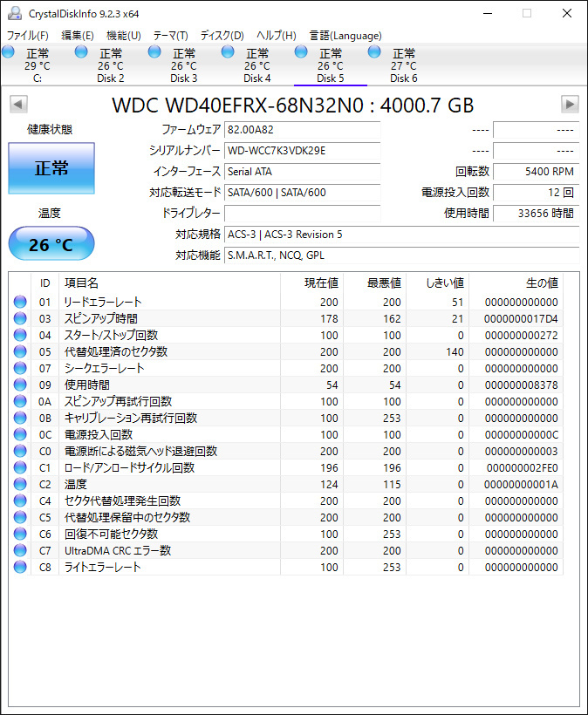
Task: Switch to Disk 6 tab
Action: 404,65
